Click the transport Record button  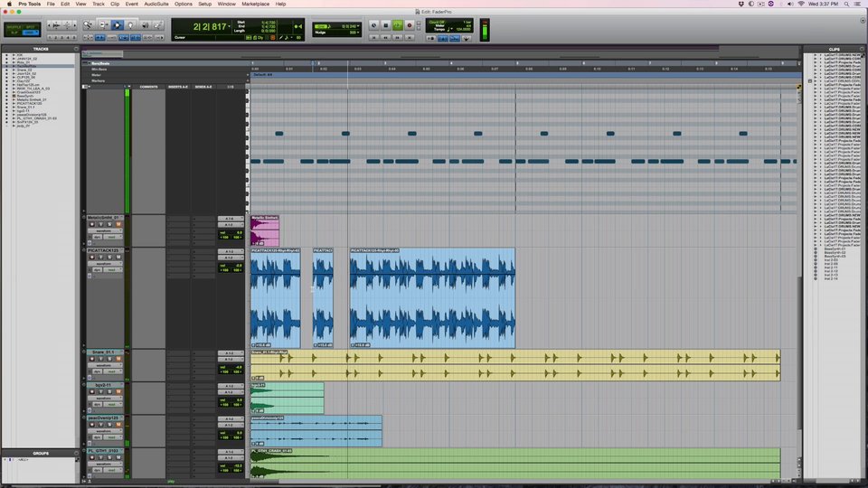410,25
